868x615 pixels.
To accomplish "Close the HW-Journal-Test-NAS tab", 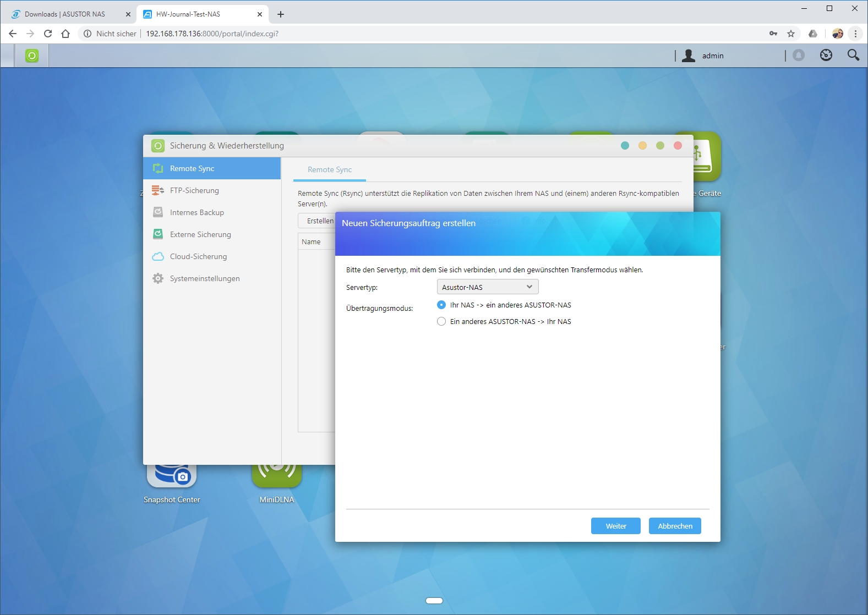I will 260,14.
